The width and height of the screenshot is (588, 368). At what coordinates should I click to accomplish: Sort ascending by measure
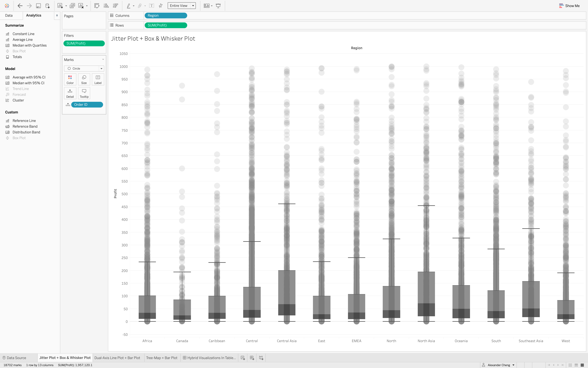click(106, 6)
